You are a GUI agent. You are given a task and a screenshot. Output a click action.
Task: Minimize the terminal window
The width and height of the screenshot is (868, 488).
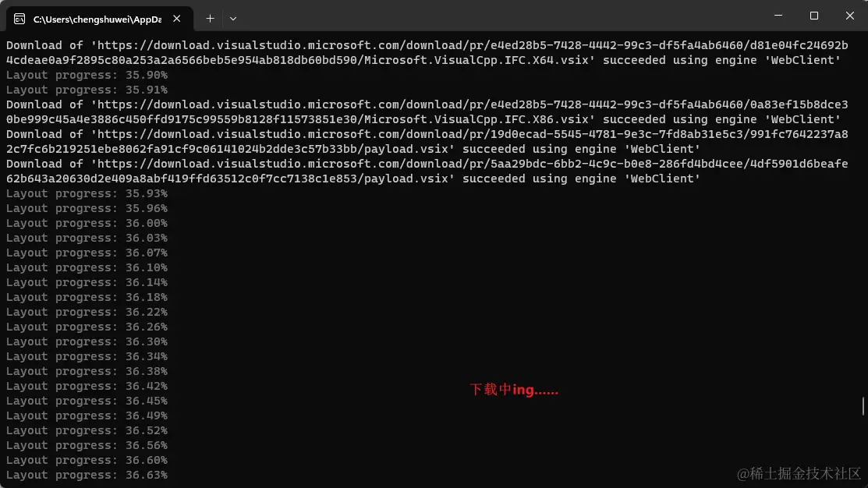click(x=778, y=16)
